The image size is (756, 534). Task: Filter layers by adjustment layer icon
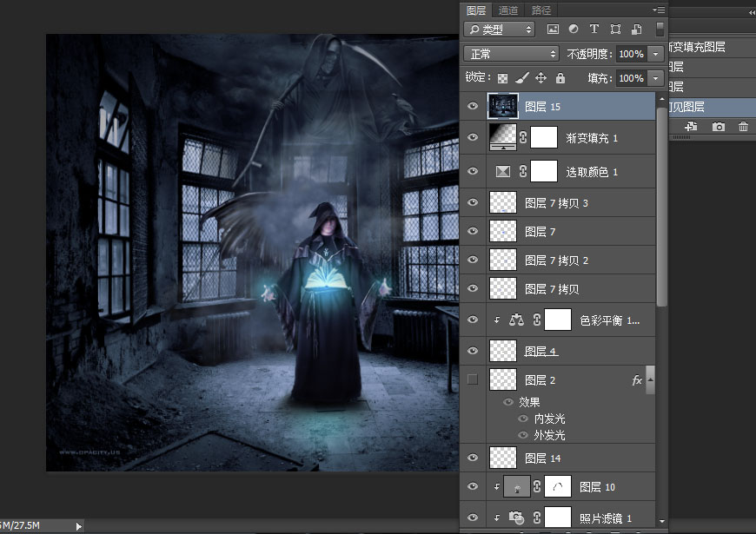[x=574, y=30]
